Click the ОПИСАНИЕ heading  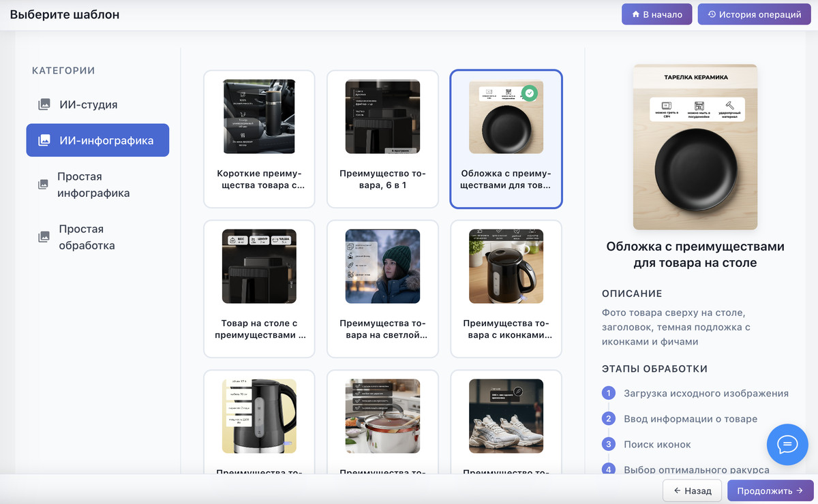(632, 294)
